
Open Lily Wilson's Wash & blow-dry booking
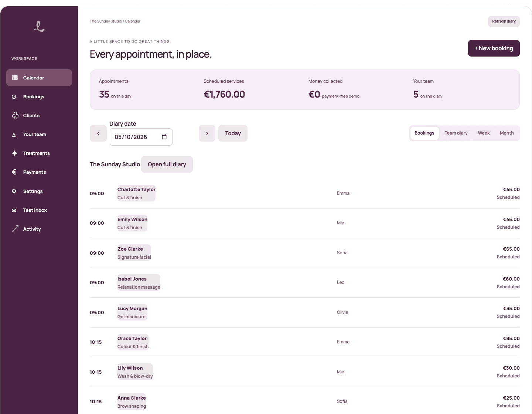coord(135,372)
